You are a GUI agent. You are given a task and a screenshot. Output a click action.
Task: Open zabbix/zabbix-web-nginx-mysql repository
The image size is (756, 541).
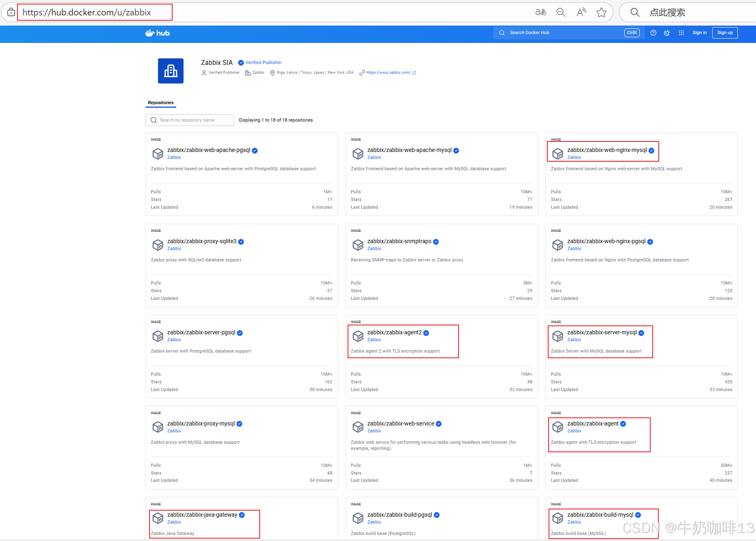click(607, 150)
